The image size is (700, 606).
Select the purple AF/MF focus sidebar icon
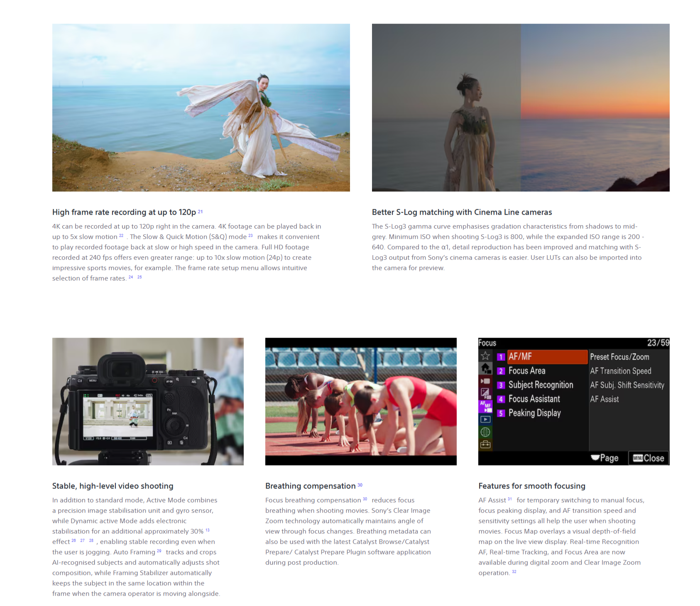(x=485, y=406)
